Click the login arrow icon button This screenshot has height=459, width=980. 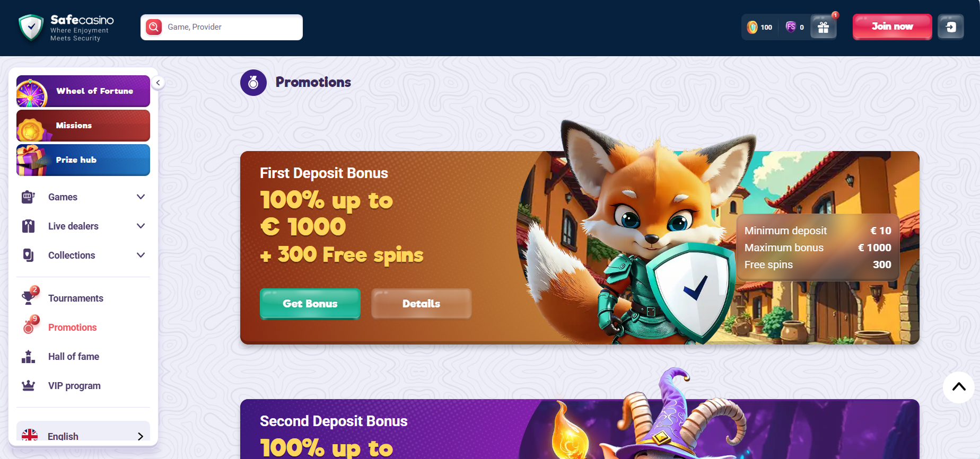point(950,27)
